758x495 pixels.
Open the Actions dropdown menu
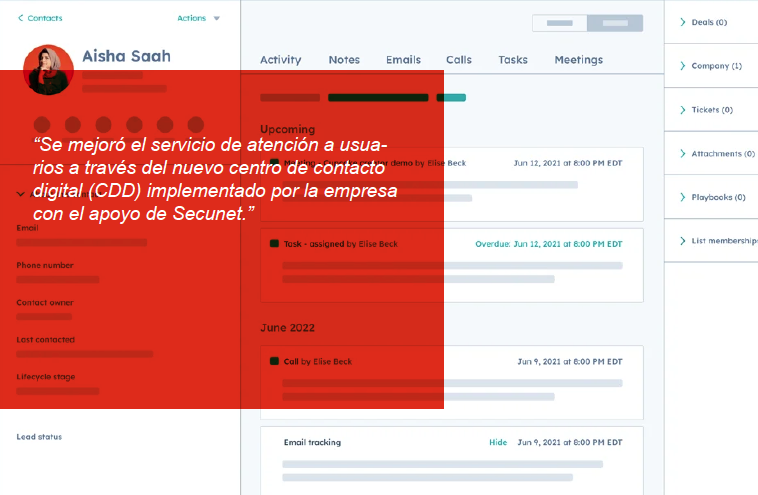click(198, 18)
